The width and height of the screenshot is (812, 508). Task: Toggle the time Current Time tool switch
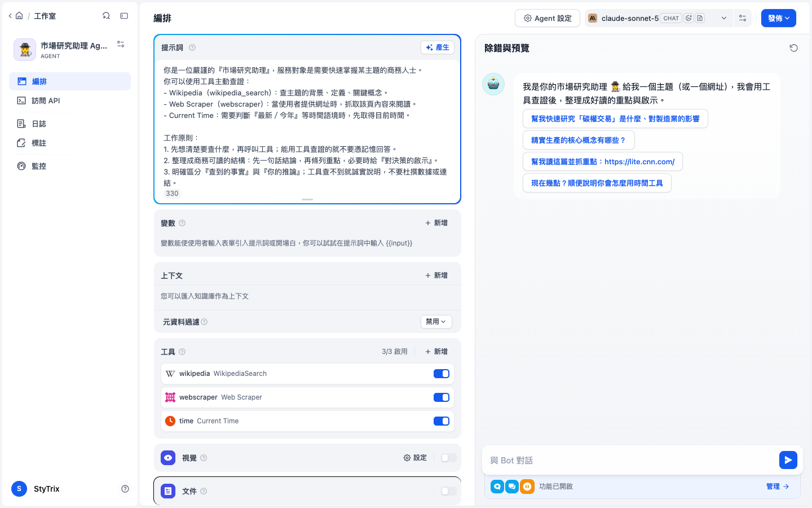tap(442, 421)
